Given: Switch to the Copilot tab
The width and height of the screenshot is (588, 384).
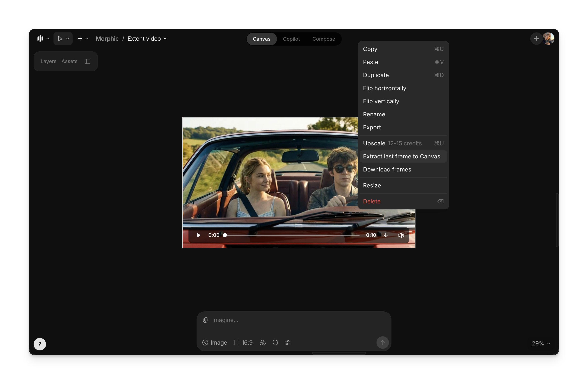Looking at the screenshot, I should click(x=291, y=39).
